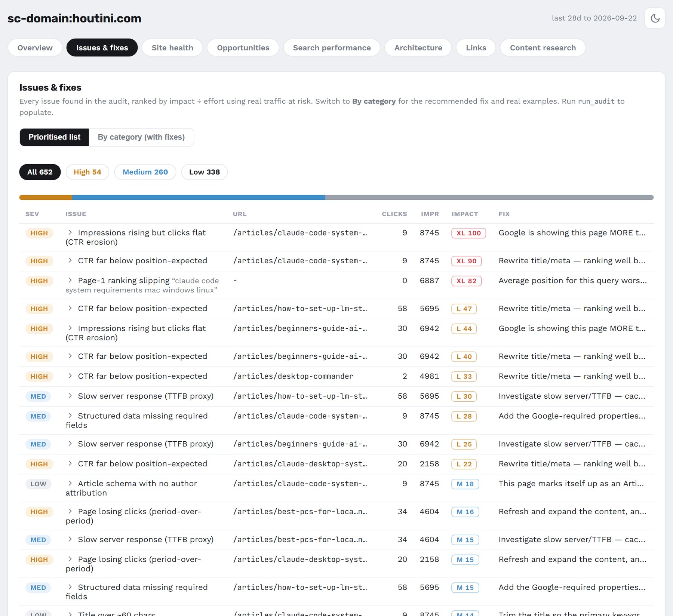Click the blue medium-severity bar segment
The height and width of the screenshot is (616, 673).
point(199,197)
